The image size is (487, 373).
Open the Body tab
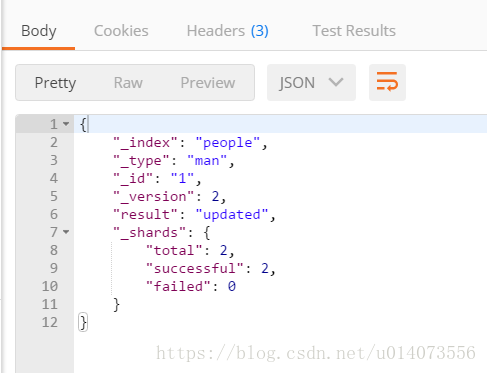[x=39, y=31]
